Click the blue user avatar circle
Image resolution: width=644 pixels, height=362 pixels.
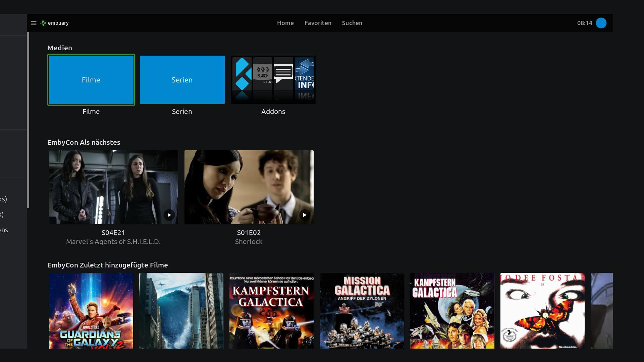click(x=601, y=23)
